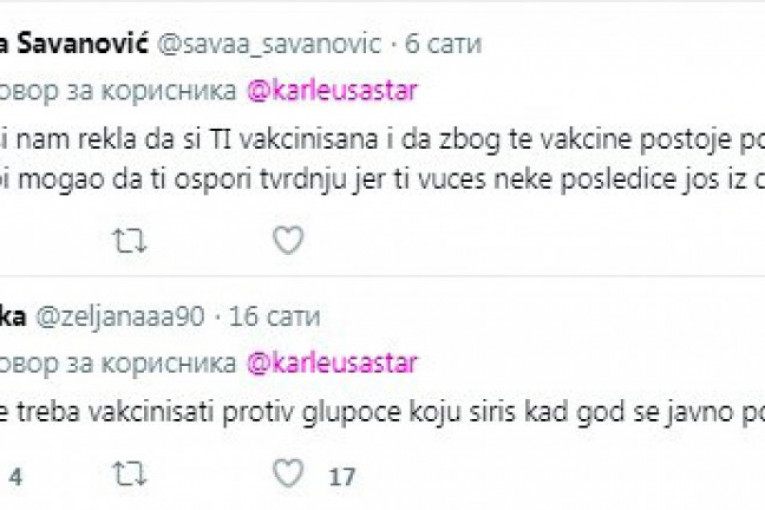Like the zeljanaaa90 reply with heart
This screenshot has width=765, height=510.
click(x=288, y=473)
